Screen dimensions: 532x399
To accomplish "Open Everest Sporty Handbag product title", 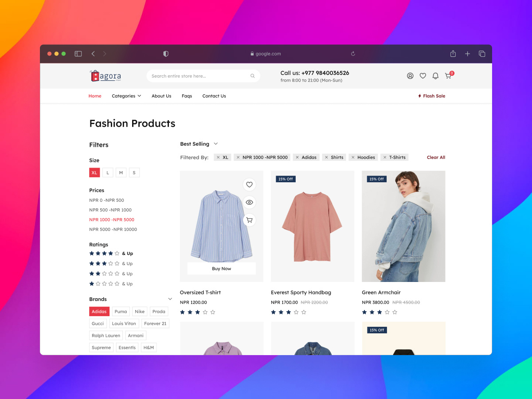I will [x=301, y=293].
